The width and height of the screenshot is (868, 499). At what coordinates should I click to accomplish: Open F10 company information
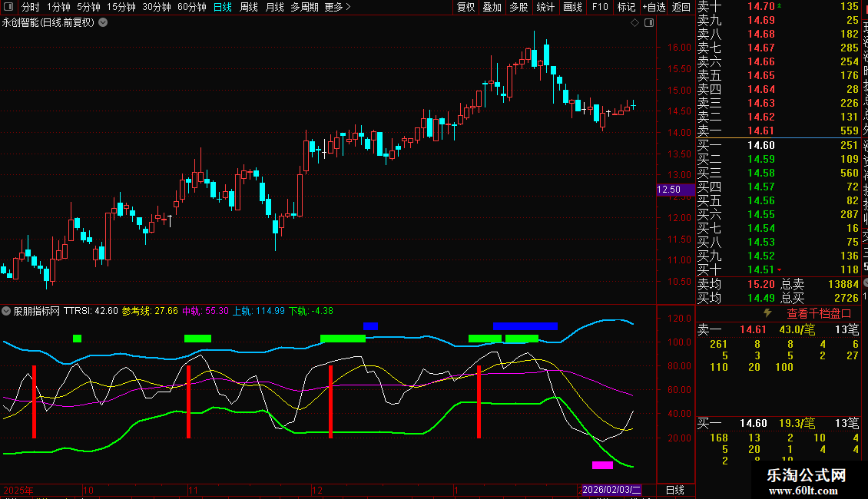(600, 7)
